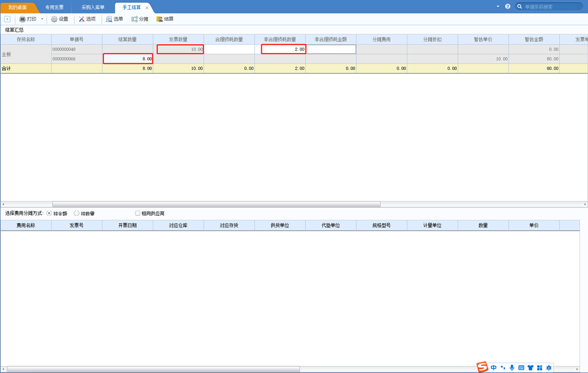This screenshot has height=373, width=588.
Task: Click the 分摊费用 column header
Action: [382, 39]
